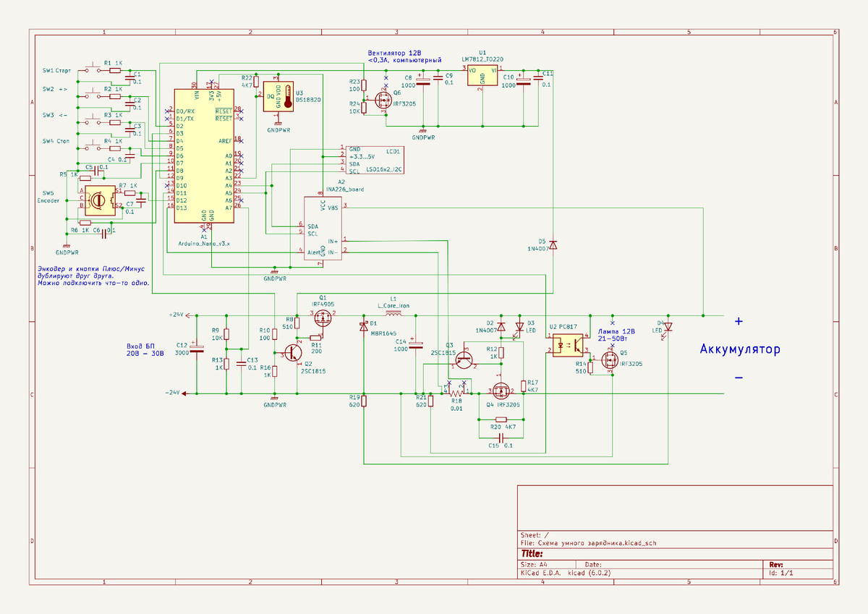Select pull-up resistor R22 4K7
This screenshot has height=614, width=868.
[257, 80]
